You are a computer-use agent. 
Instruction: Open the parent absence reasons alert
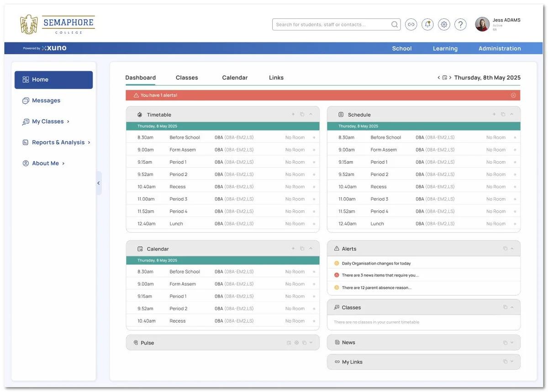pyautogui.click(x=376, y=288)
